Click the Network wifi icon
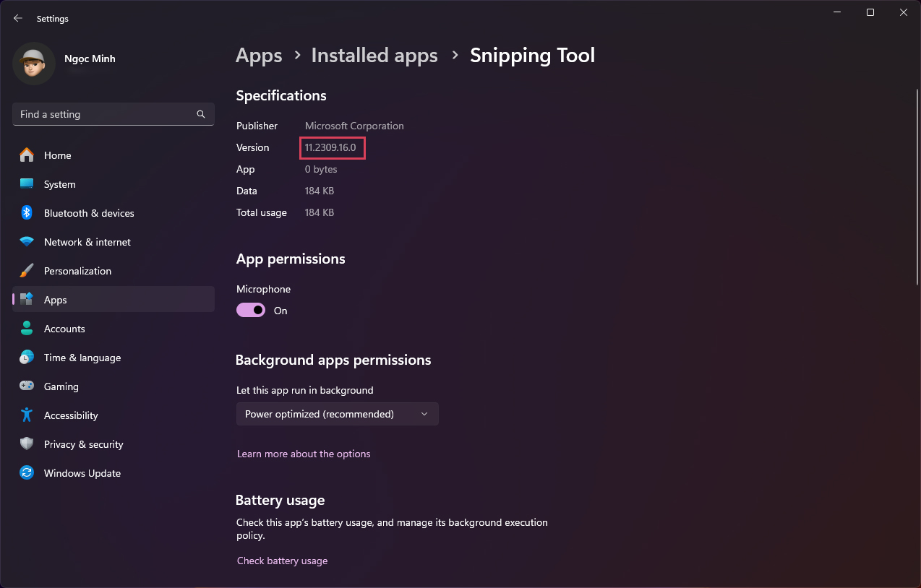Image resolution: width=921 pixels, height=588 pixels. 27,242
